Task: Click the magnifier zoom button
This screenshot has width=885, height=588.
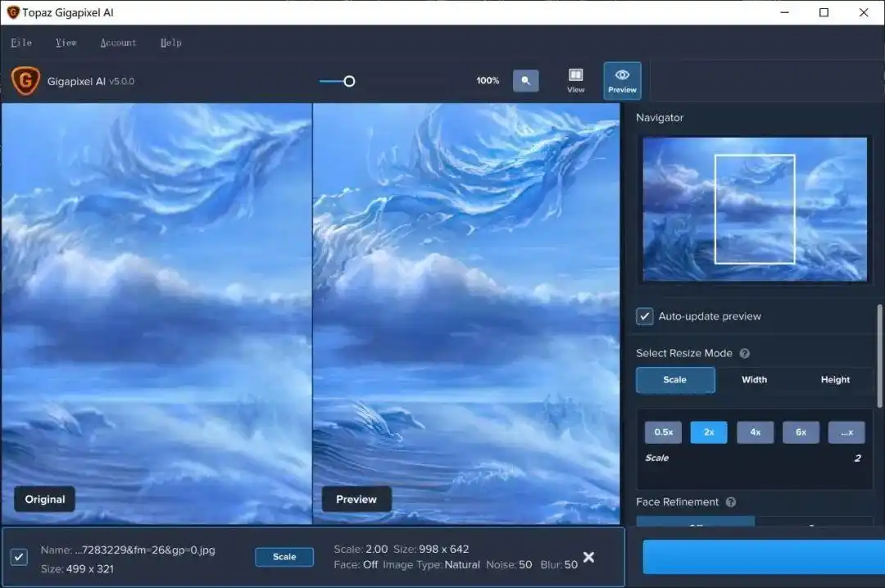Action: [x=525, y=81]
